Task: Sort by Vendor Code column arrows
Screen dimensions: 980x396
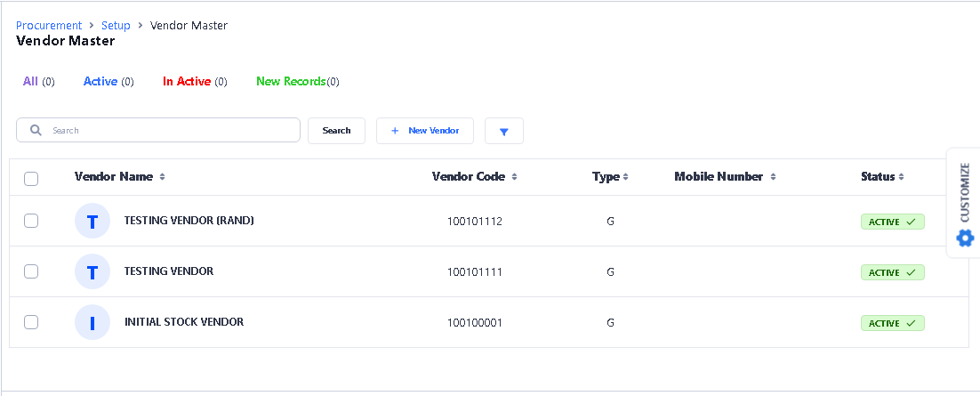Action: [x=515, y=177]
